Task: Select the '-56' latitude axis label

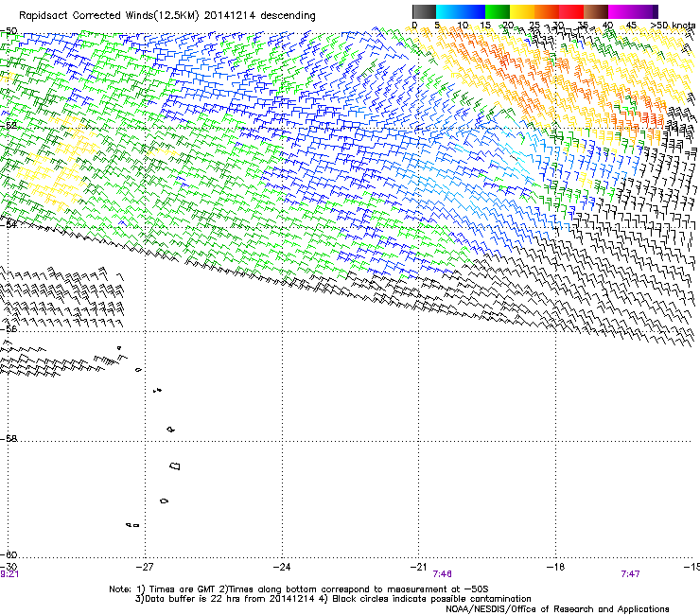Action: [9, 329]
